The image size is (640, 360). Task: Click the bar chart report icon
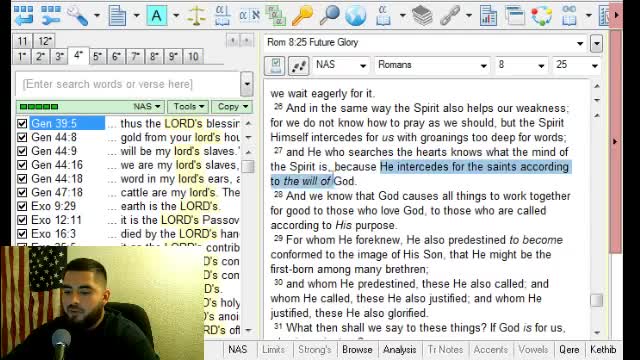[x=488, y=16]
